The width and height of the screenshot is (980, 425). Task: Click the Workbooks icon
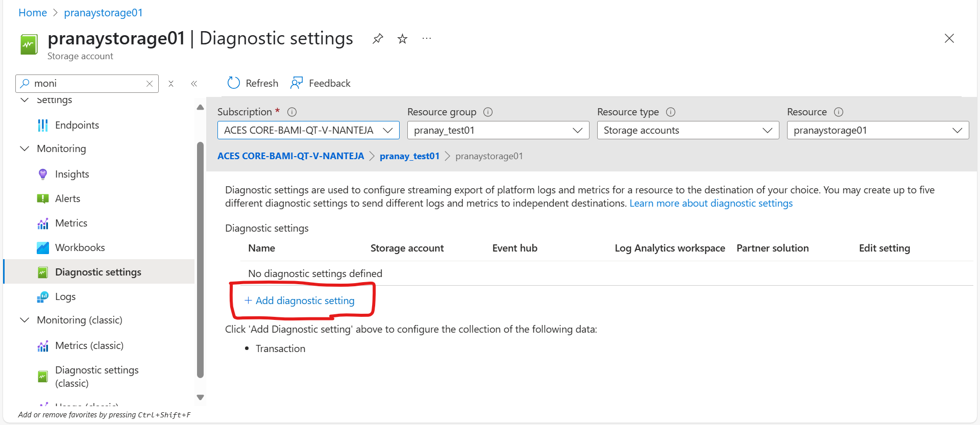pyautogui.click(x=43, y=248)
